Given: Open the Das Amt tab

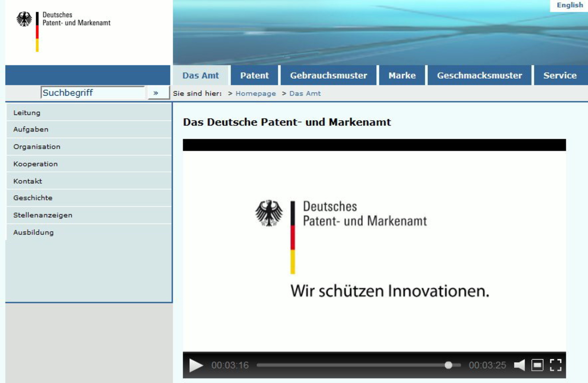Looking at the screenshot, I should coord(200,76).
